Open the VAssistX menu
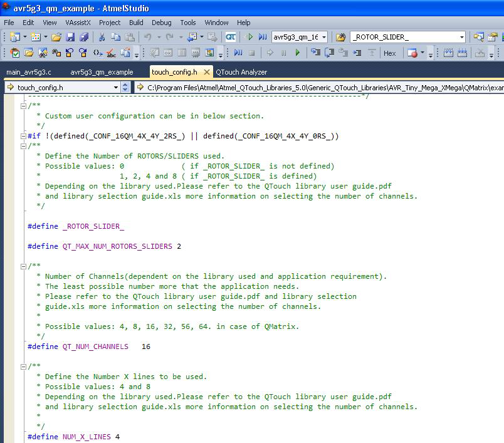504x443 pixels. (x=78, y=23)
